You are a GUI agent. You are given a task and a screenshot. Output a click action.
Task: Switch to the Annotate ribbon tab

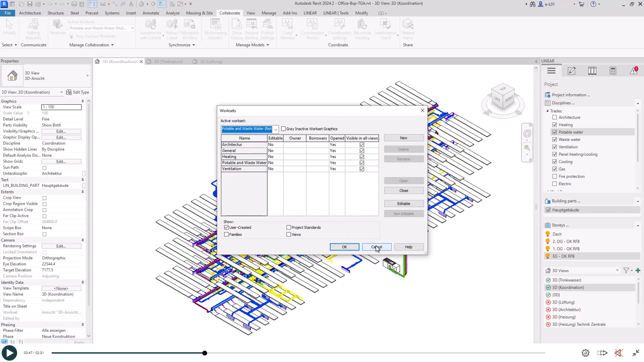(x=151, y=13)
